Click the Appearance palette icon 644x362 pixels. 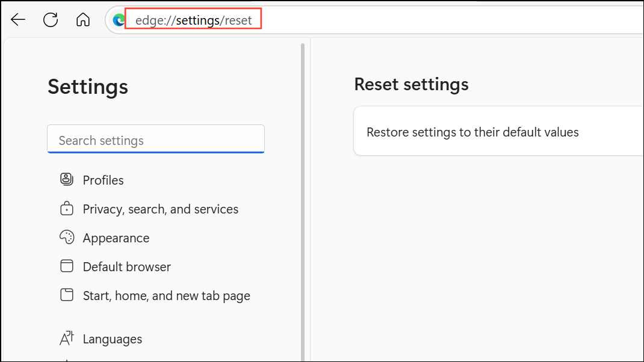tap(66, 238)
